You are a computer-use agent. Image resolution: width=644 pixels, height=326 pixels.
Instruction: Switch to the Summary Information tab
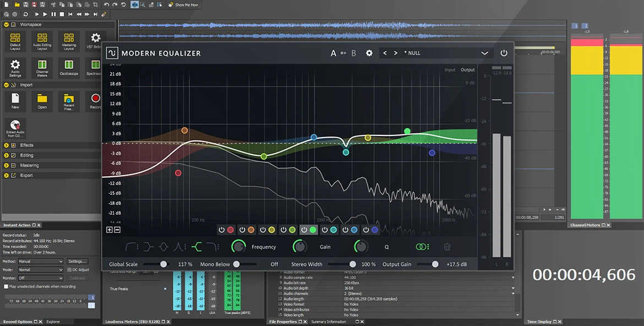(x=329, y=321)
